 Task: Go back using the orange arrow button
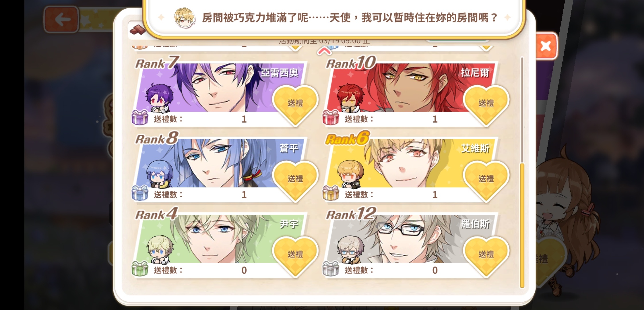pos(61,20)
